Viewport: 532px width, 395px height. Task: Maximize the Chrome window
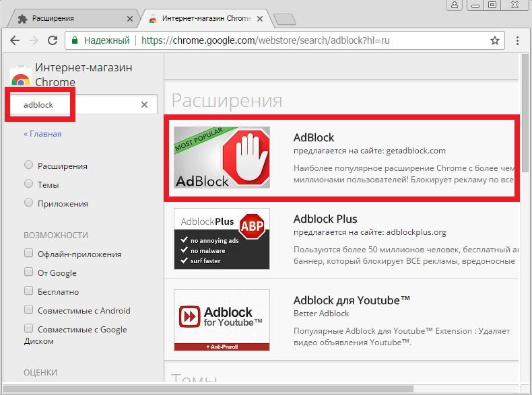(492, 5)
